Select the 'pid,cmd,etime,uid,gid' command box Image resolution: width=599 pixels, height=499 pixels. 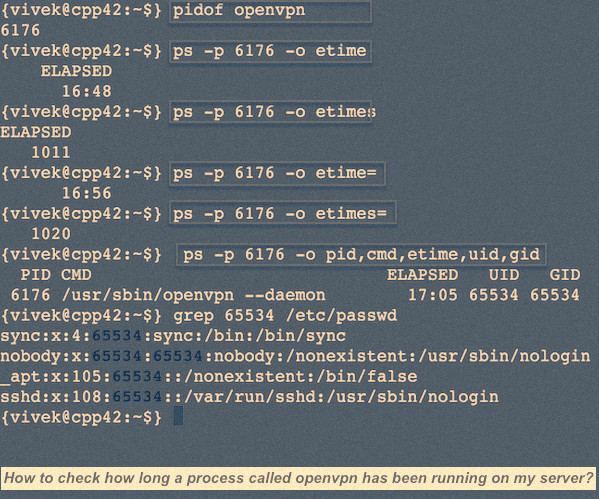(x=361, y=254)
